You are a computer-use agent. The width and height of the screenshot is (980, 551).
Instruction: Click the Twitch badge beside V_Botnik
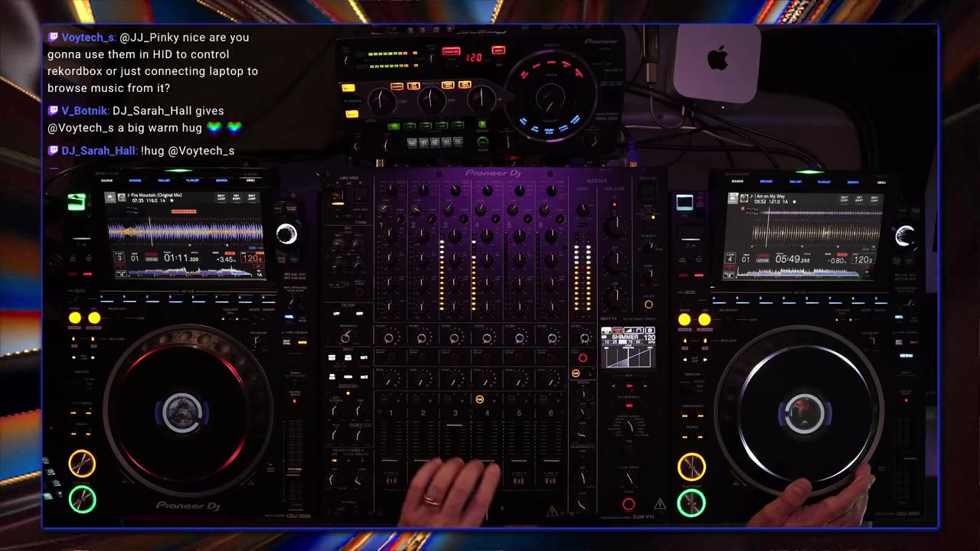click(53, 111)
